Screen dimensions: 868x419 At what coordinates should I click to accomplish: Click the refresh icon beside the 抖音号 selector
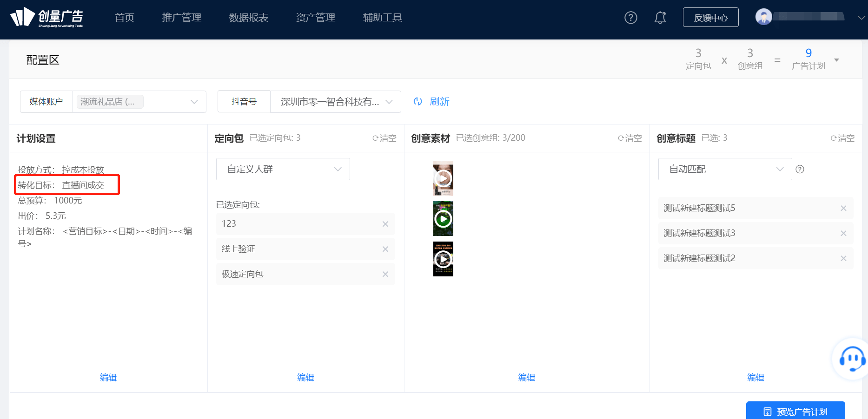coord(417,101)
